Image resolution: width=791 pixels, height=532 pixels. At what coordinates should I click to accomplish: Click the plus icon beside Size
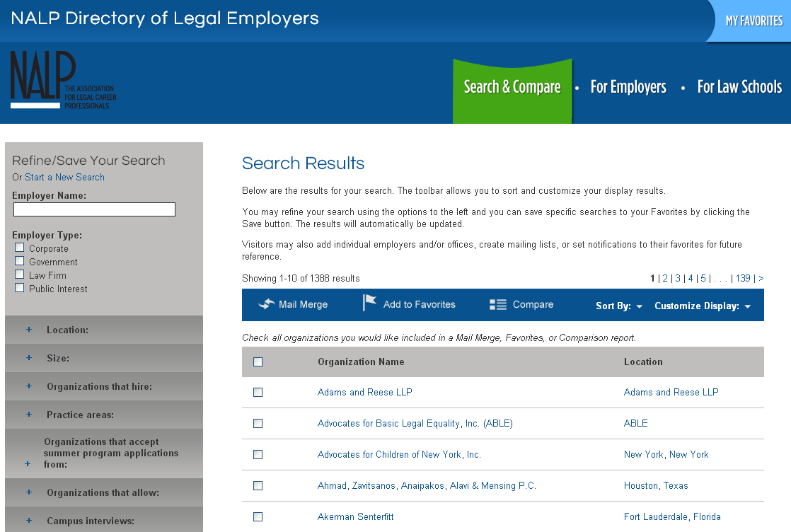pyautogui.click(x=29, y=357)
